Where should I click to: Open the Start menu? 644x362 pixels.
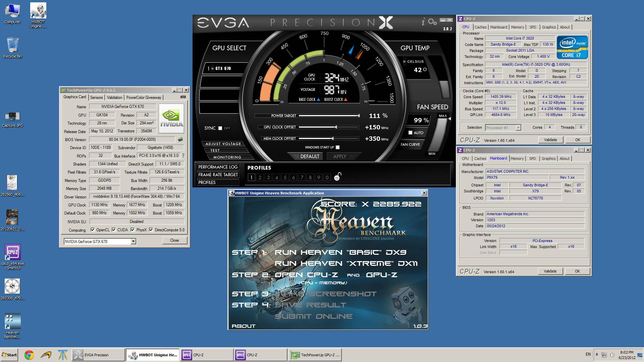click(9, 355)
